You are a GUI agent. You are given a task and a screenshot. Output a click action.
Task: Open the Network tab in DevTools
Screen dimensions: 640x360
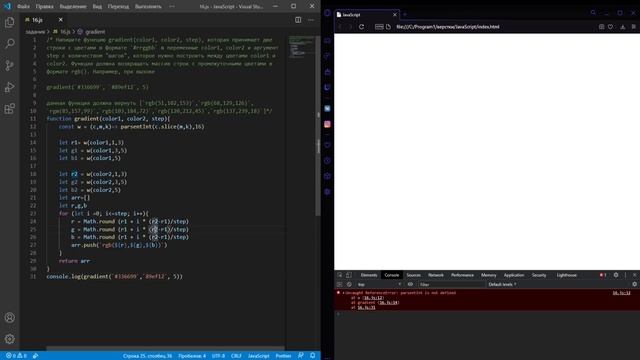(x=436, y=275)
